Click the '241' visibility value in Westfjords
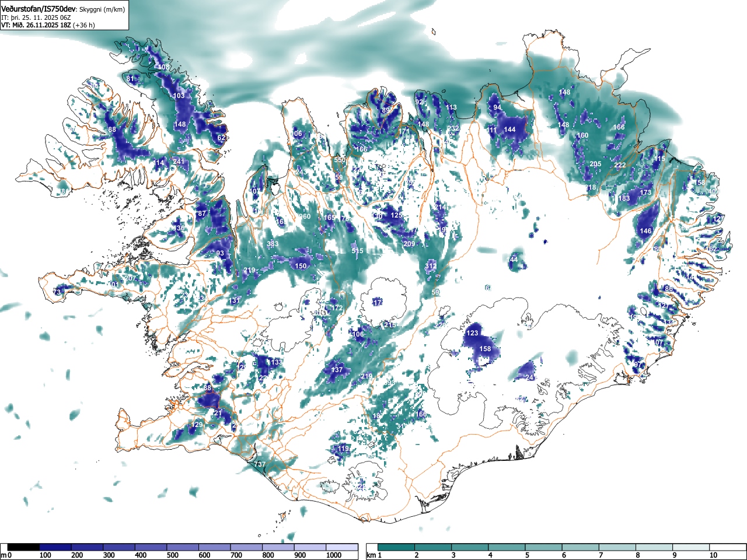Screen dimensions: 747x560 point(179,162)
